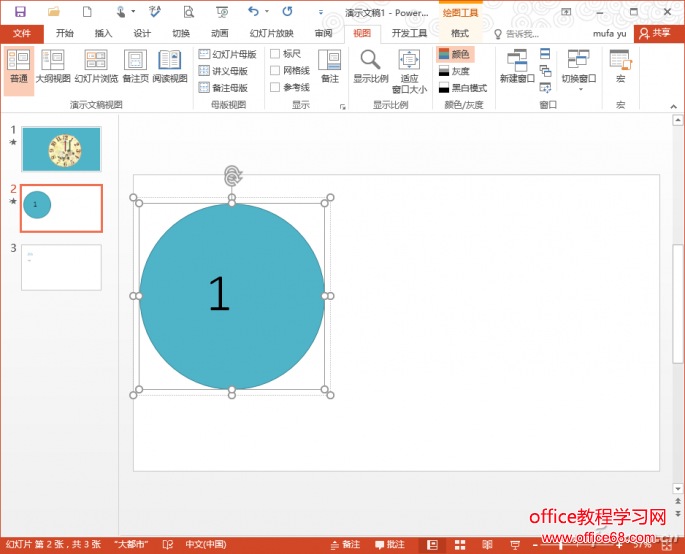Switch to Reading View (阅读视图)
685x554 pixels.
(169, 67)
